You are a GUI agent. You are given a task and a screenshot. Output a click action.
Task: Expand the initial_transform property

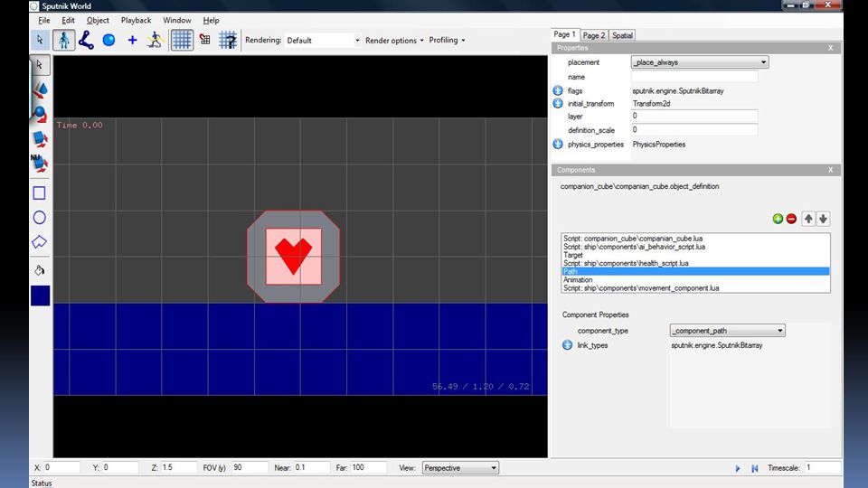pyautogui.click(x=558, y=103)
